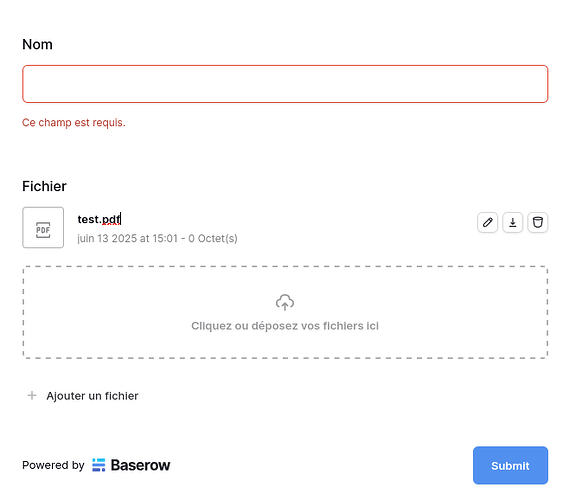
Task: Click the cloud upload icon
Action: pos(285,303)
